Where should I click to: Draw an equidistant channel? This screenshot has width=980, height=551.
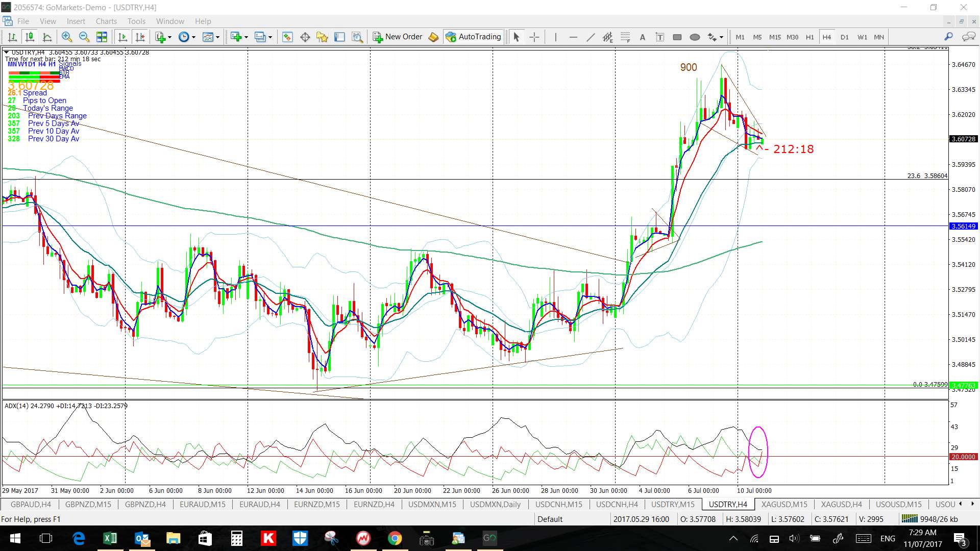(x=607, y=37)
